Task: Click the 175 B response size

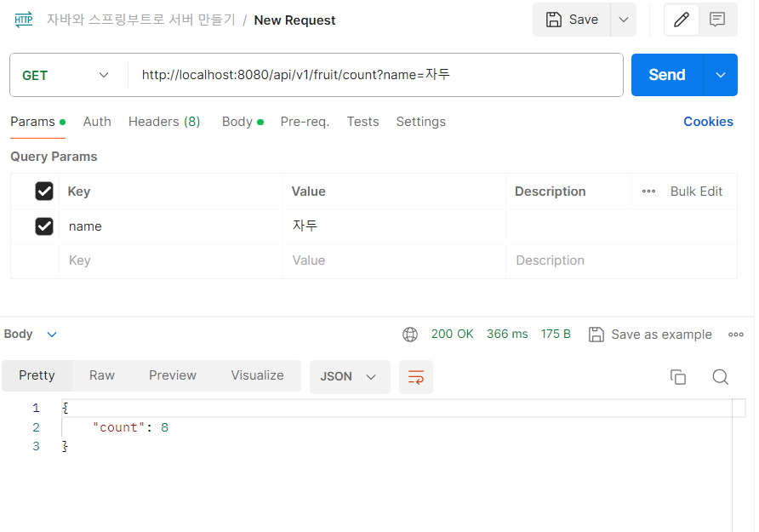Action: click(556, 334)
